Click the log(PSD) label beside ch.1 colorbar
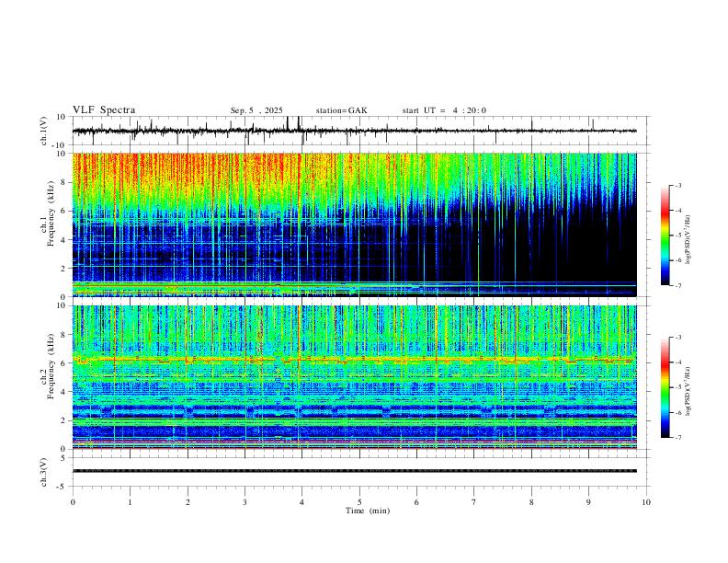 click(x=688, y=240)
